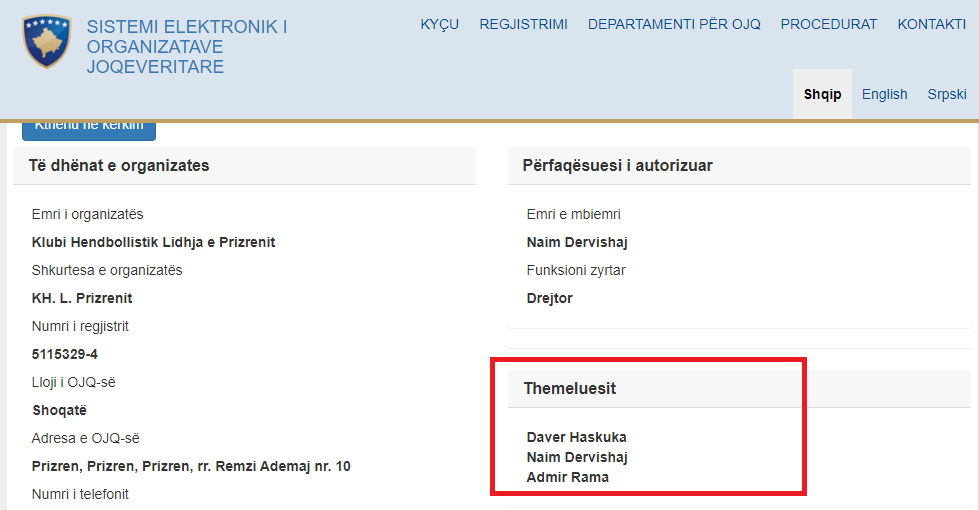
Task: Click the address text with Remzi Ademaj
Action: pyautogui.click(x=191, y=466)
